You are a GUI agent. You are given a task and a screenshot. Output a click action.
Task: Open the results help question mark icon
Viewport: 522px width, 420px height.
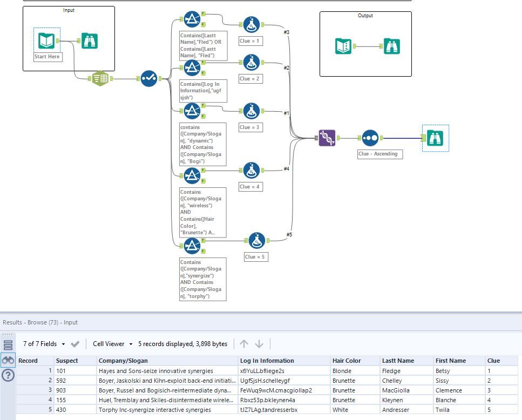(8, 375)
